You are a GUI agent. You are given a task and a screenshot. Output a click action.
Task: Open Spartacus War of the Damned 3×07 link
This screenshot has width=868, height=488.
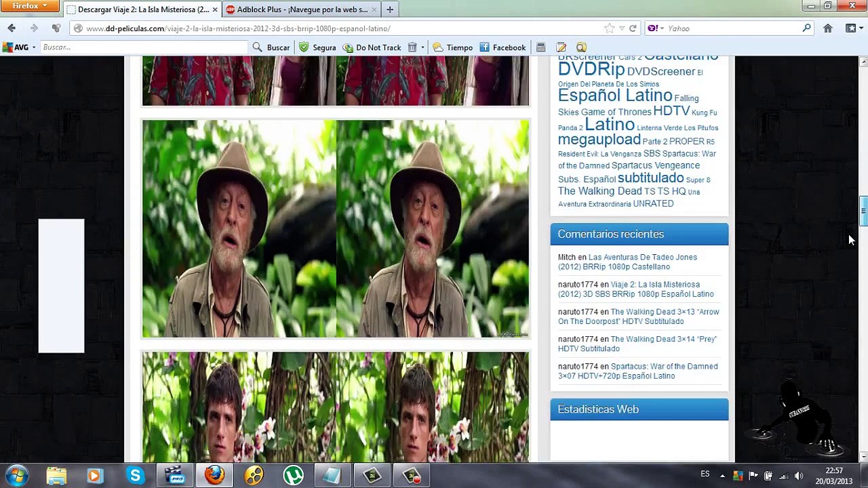[x=637, y=371]
